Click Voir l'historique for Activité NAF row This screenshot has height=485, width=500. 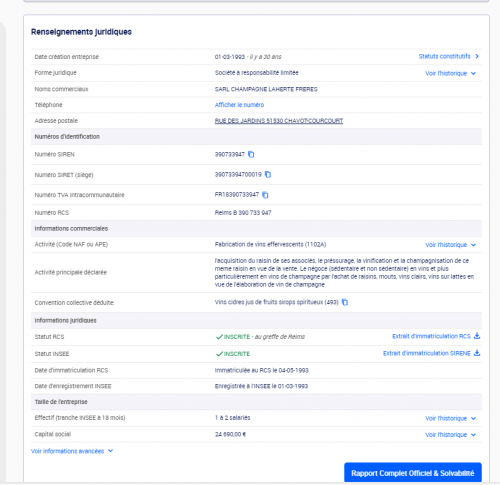[446, 245]
